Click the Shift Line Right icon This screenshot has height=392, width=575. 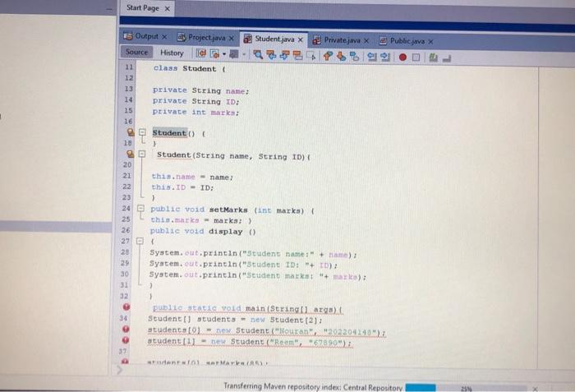[x=384, y=57]
